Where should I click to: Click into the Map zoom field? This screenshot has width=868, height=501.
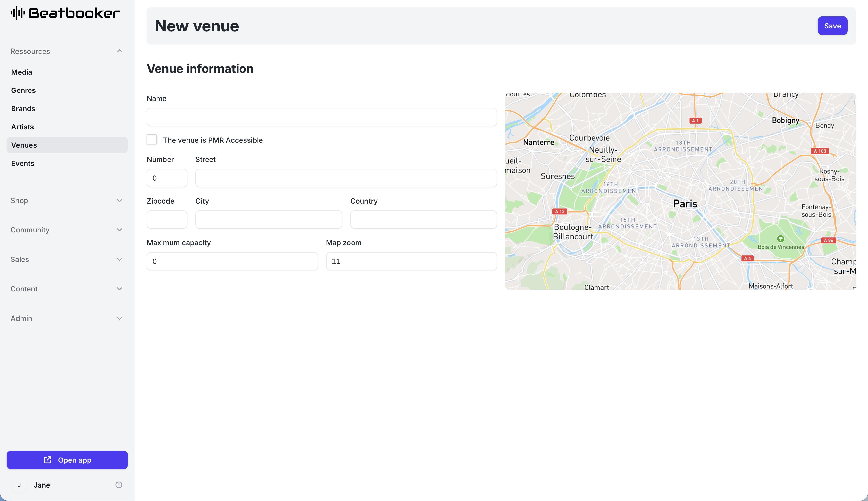coord(411,261)
